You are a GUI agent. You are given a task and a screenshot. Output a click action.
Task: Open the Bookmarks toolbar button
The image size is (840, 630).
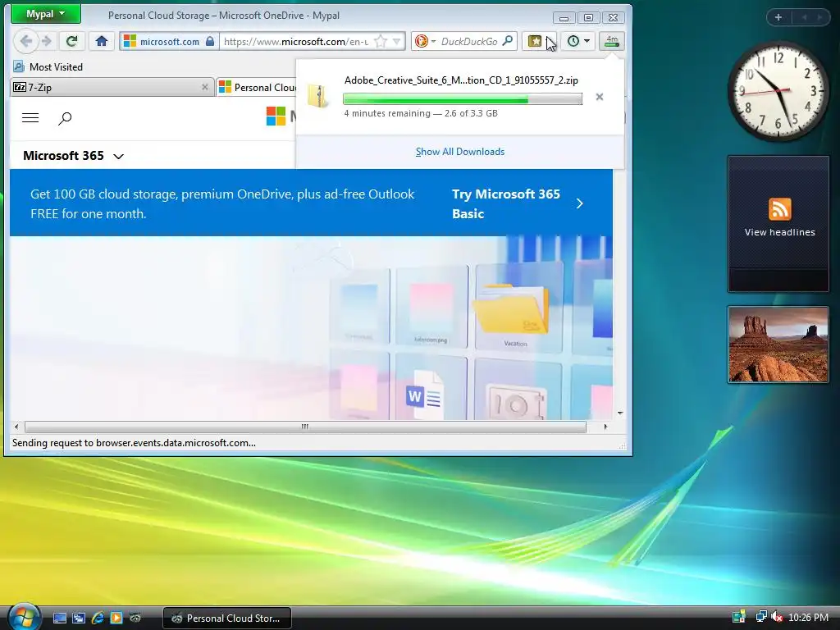[535, 41]
